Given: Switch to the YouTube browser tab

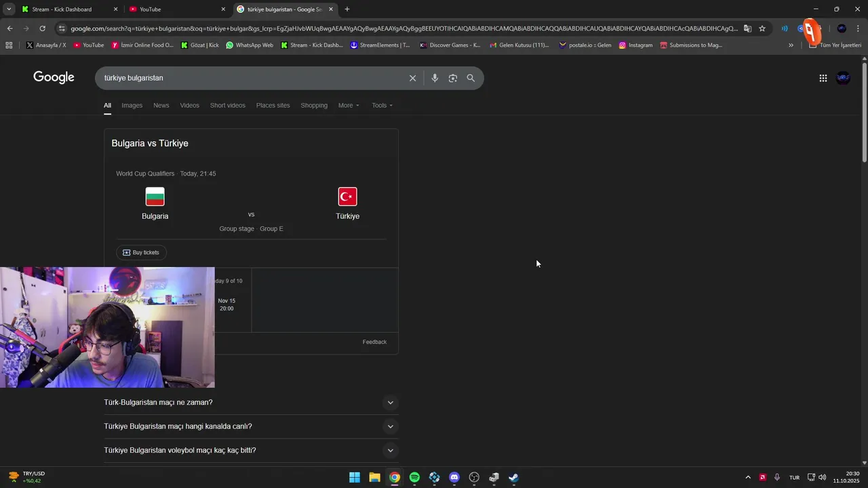Looking at the screenshot, I should pyautogui.click(x=176, y=9).
